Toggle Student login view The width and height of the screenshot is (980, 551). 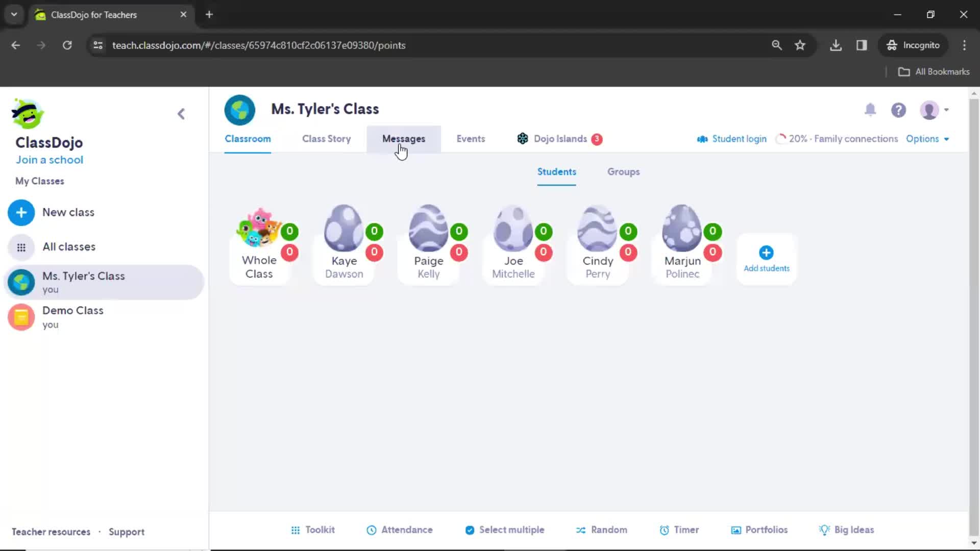(732, 139)
